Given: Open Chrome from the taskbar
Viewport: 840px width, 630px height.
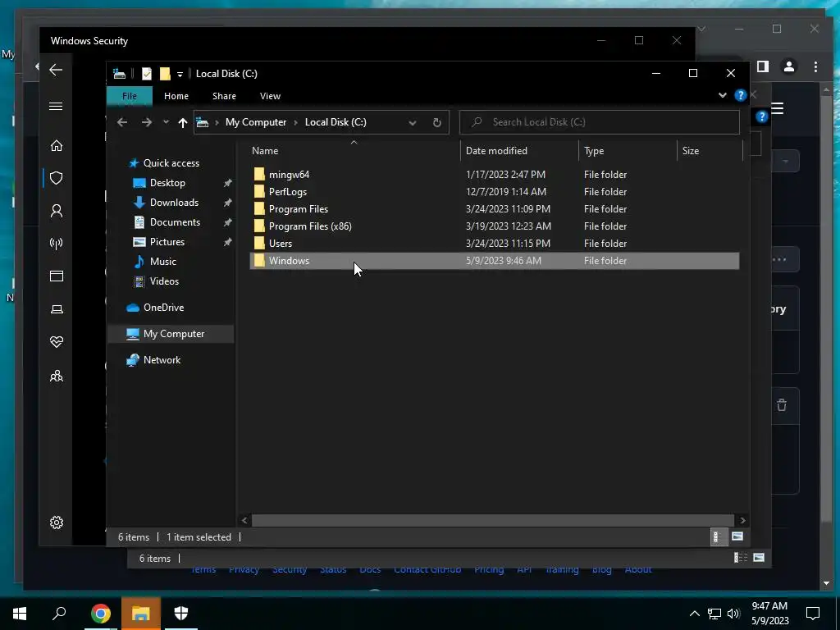Looking at the screenshot, I should coord(100,614).
